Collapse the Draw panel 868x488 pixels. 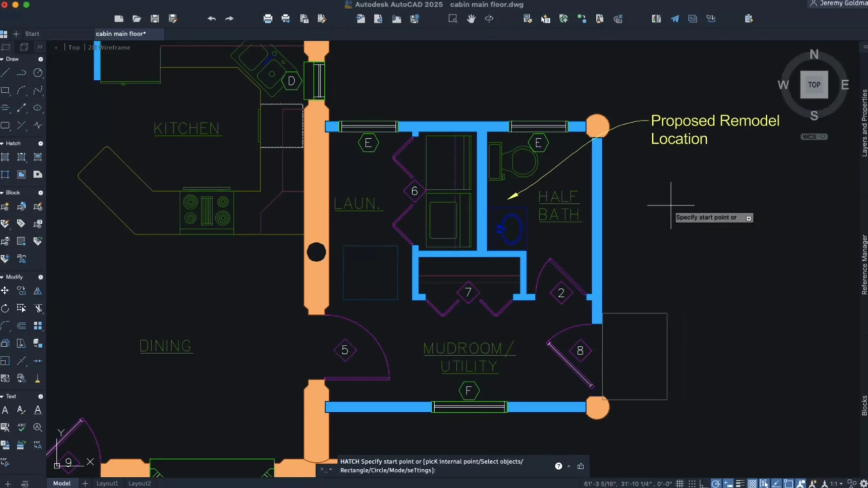[3, 59]
